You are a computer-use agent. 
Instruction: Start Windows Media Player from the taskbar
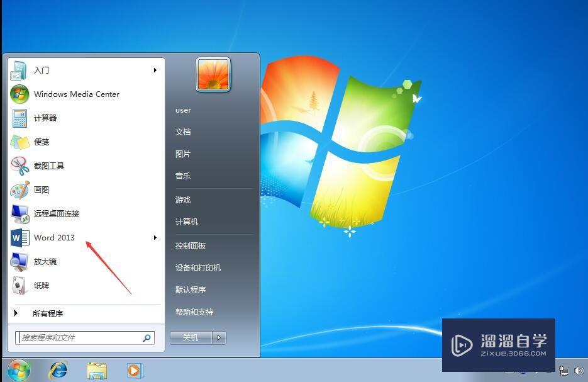(135, 370)
